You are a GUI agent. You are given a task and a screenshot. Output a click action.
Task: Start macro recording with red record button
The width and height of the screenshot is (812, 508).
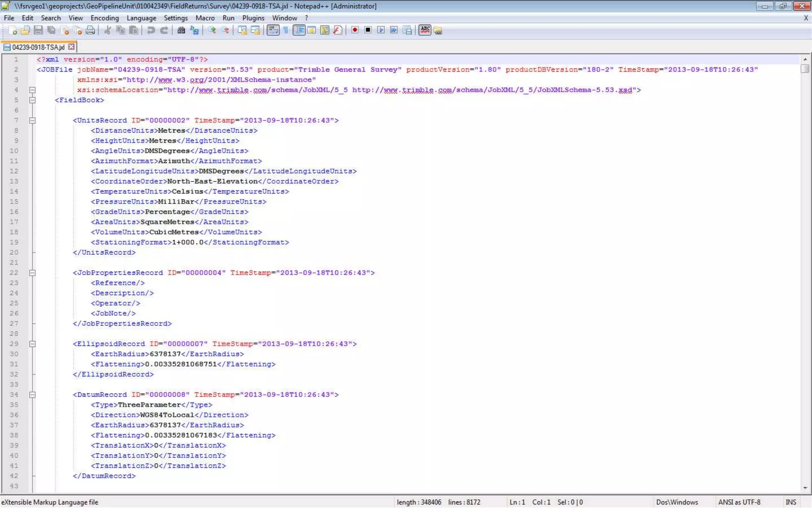355,30
